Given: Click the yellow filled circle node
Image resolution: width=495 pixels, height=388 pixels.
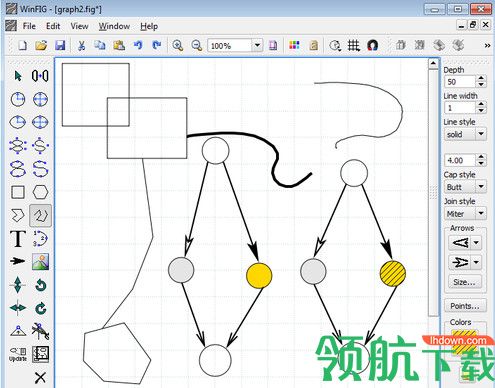Looking at the screenshot, I should (259, 275).
